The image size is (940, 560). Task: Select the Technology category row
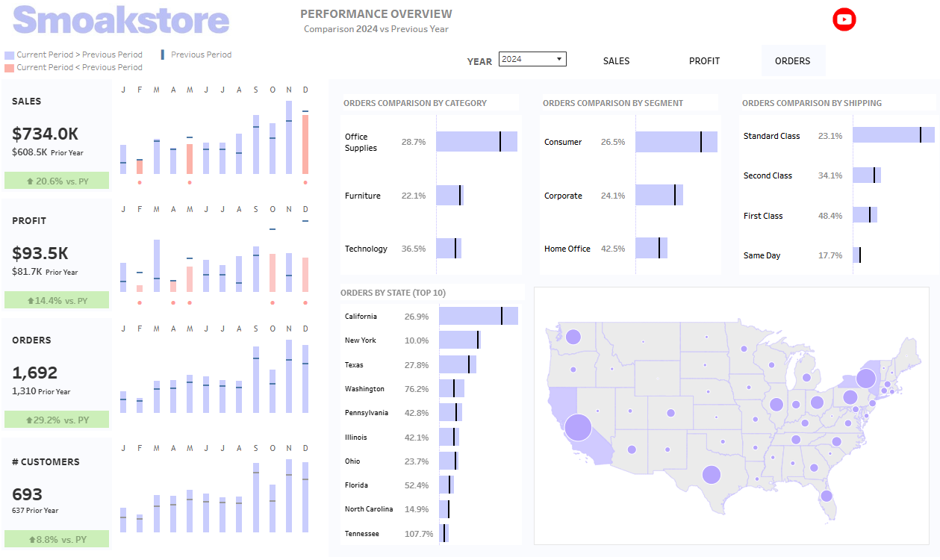pos(430,249)
